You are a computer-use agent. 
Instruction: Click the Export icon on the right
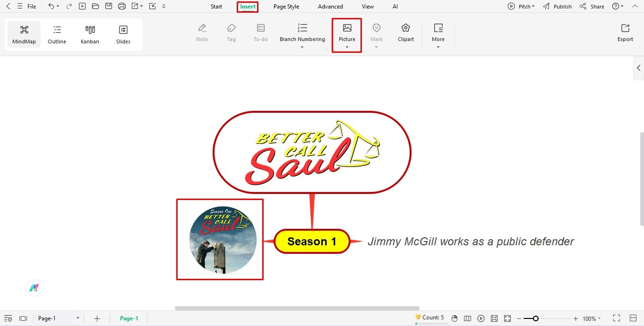(625, 33)
